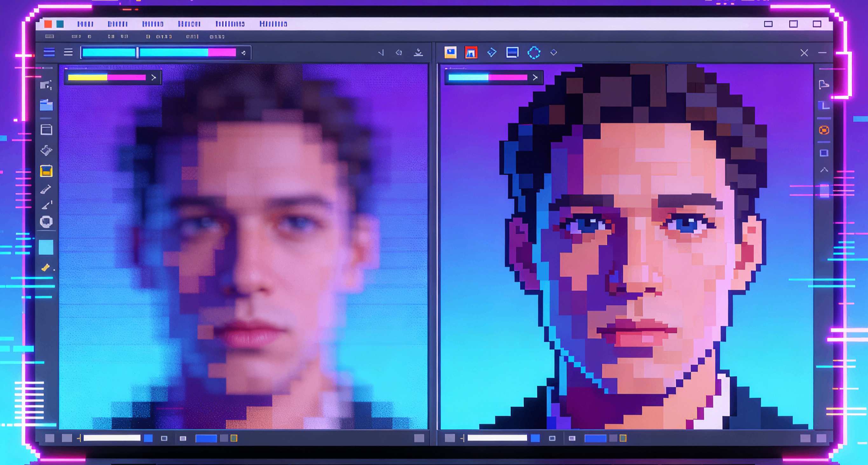Click the cyan-magenta slider handle in top toolbar

[137, 52]
